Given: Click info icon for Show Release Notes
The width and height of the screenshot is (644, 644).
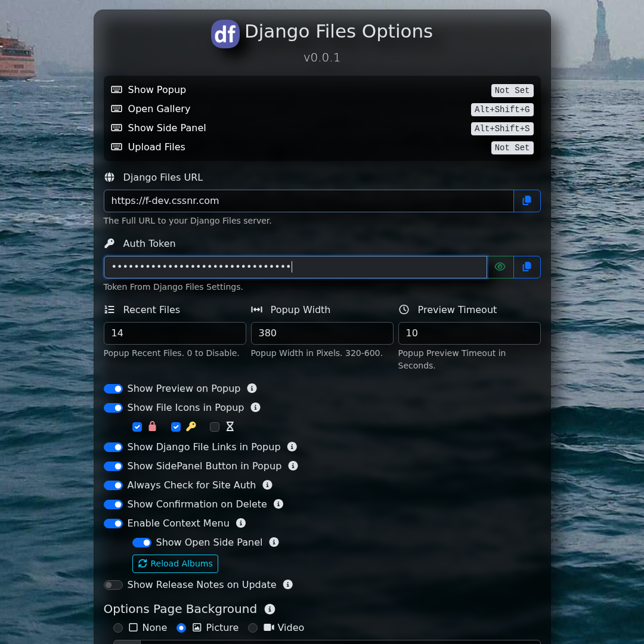Looking at the screenshot, I should [288, 584].
